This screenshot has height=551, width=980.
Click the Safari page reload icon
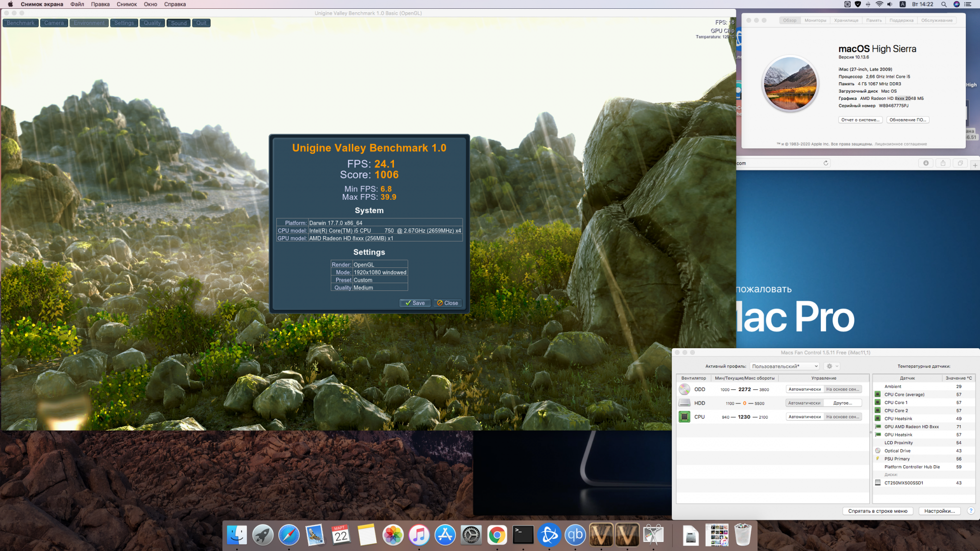tap(826, 163)
